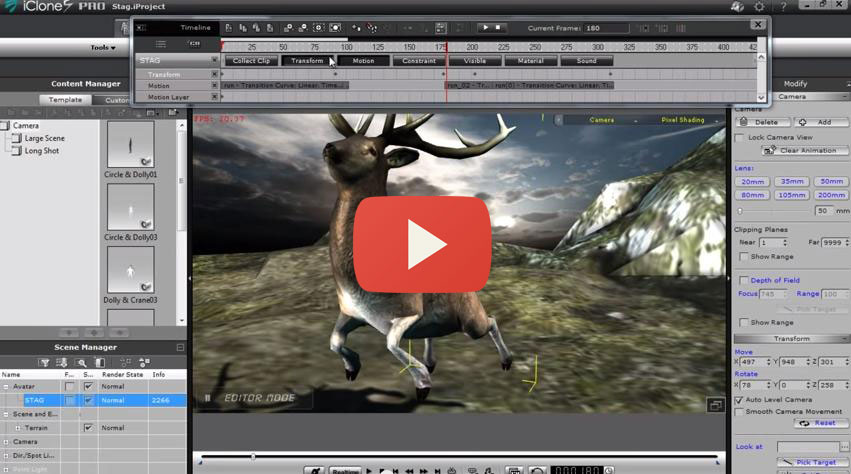Select the 20mm lens preset
The image size is (851, 474).
click(752, 181)
